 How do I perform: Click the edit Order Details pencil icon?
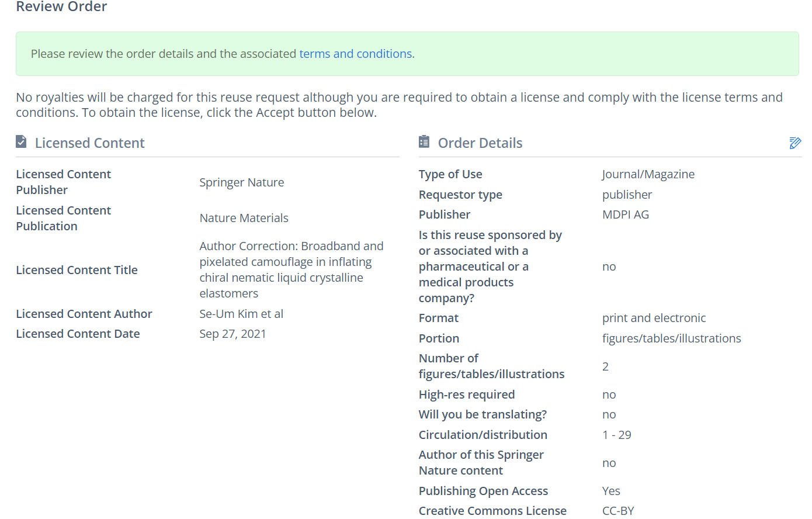[794, 143]
